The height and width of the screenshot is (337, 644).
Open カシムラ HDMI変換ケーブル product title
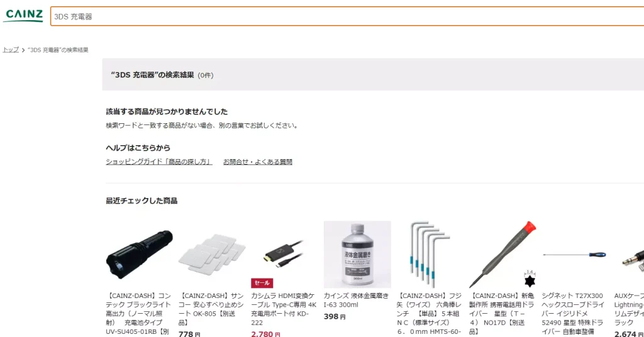click(x=284, y=309)
